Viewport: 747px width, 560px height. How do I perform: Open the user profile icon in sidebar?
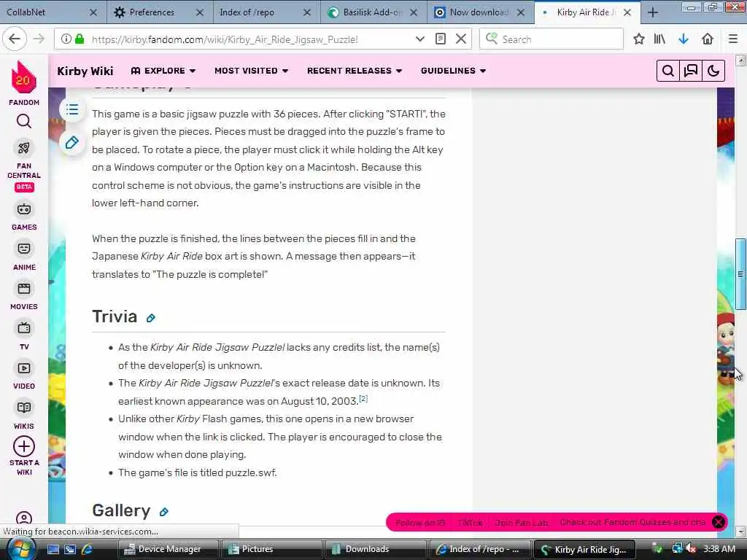click(x=24, y=518)
